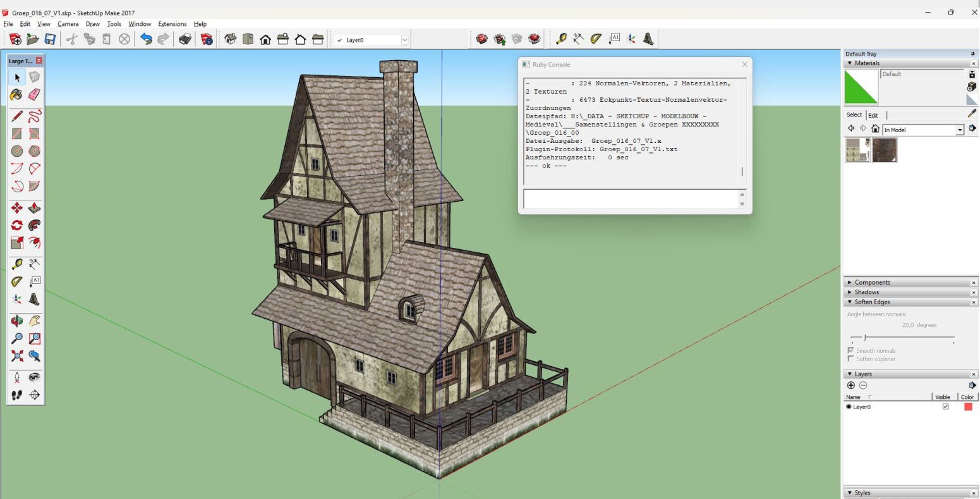980x499 pixels.
Task: Open the Layer0 layer dropdown in toolbar
Action: pyautogui.click(x=404, y=40)
